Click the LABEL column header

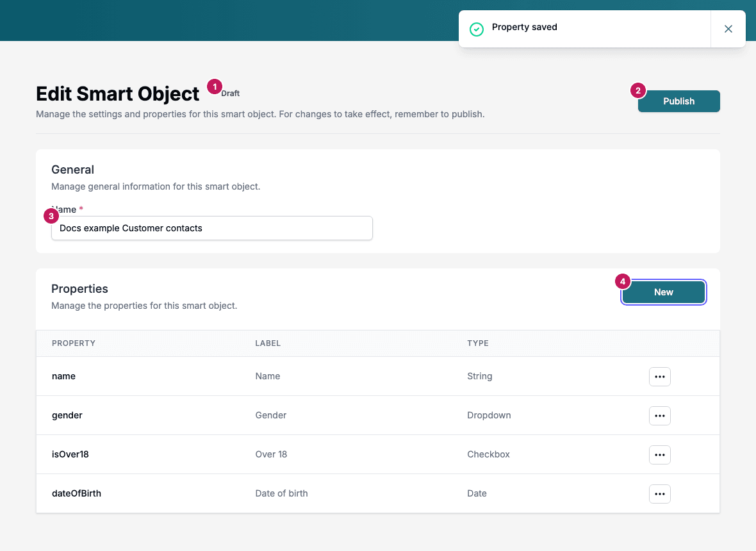click(268, 343)
